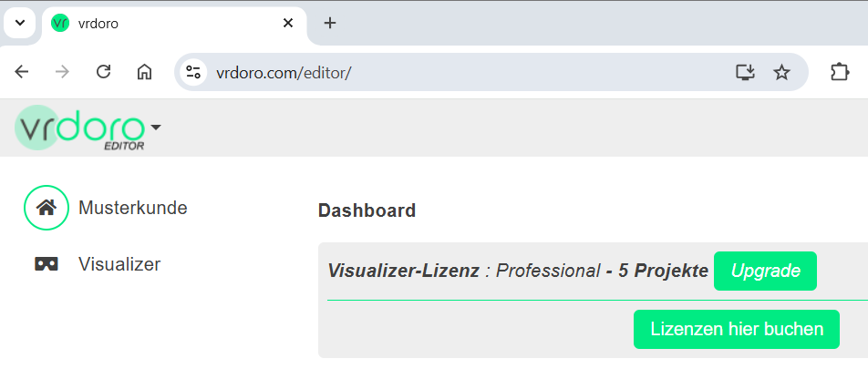Go to the browser home page
The width and height of the screenshot is (868, 379).
click(144, 73)
